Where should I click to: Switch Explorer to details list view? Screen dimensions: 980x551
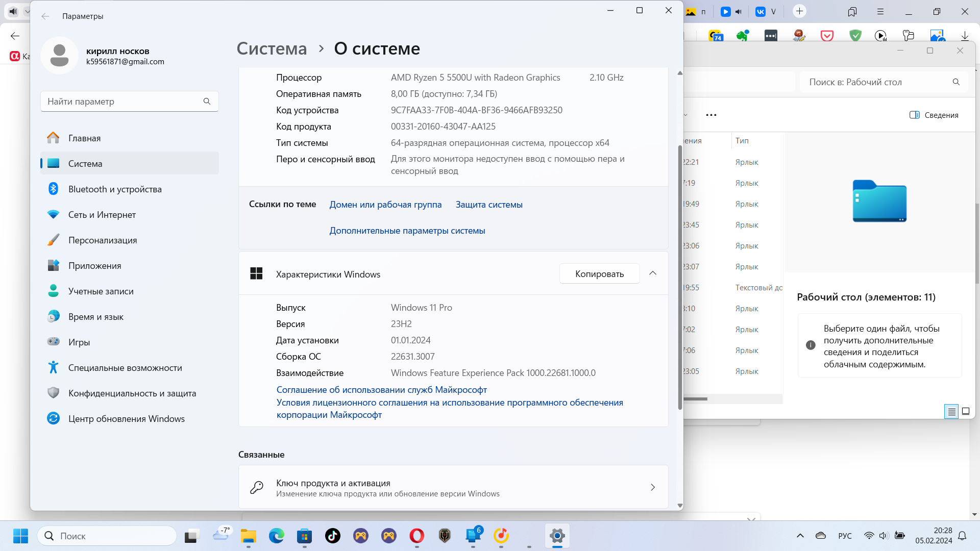pyautogui.click(x=951, y=411)
